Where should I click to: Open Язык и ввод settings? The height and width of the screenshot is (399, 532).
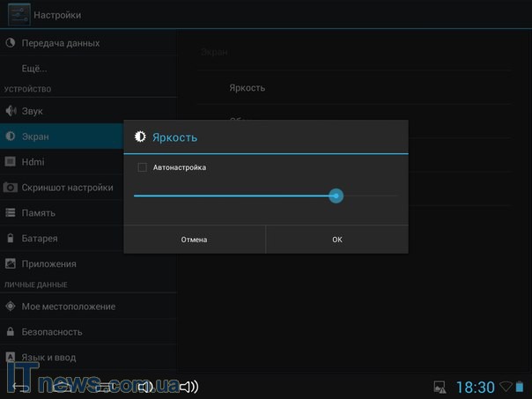tap(48, 358)
